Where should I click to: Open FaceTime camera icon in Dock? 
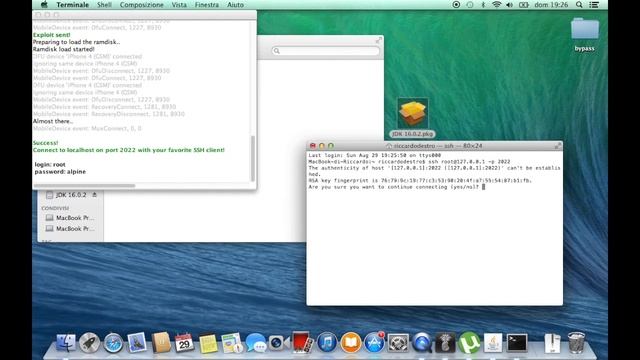point(279,343)
